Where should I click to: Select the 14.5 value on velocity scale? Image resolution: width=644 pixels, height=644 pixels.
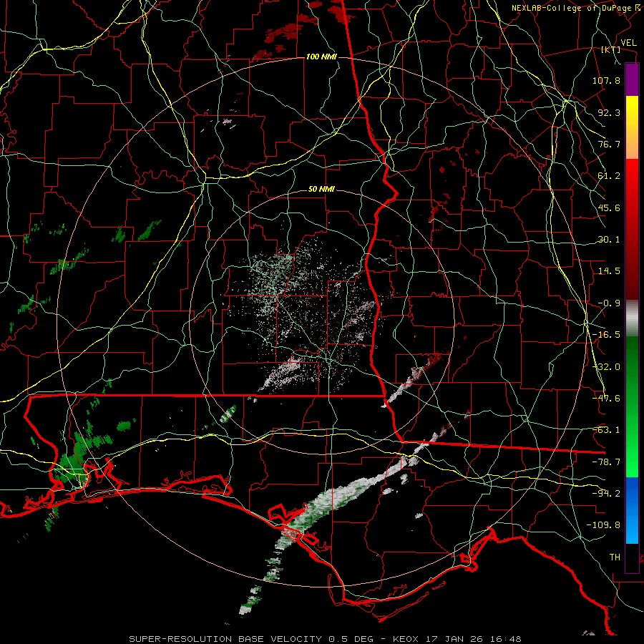click(609, 271)
